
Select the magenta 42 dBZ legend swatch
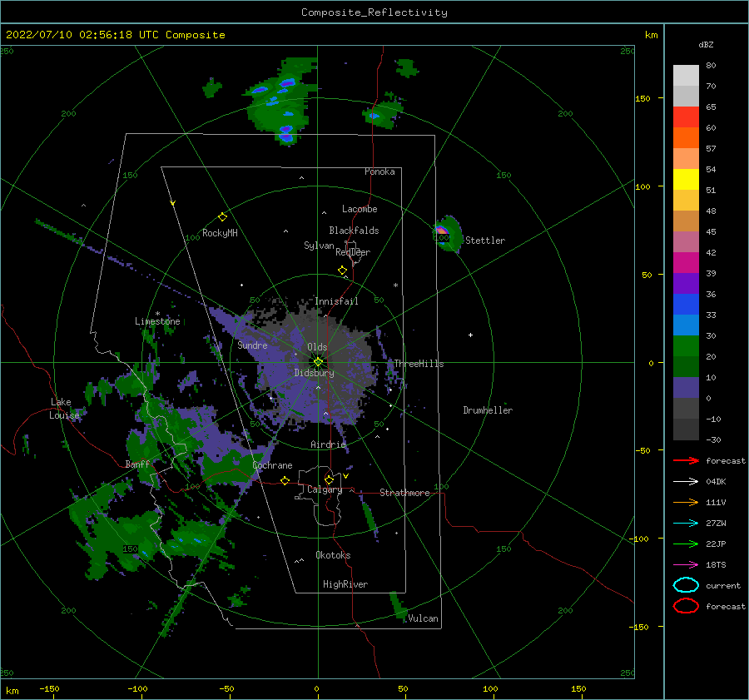(686, 262)
